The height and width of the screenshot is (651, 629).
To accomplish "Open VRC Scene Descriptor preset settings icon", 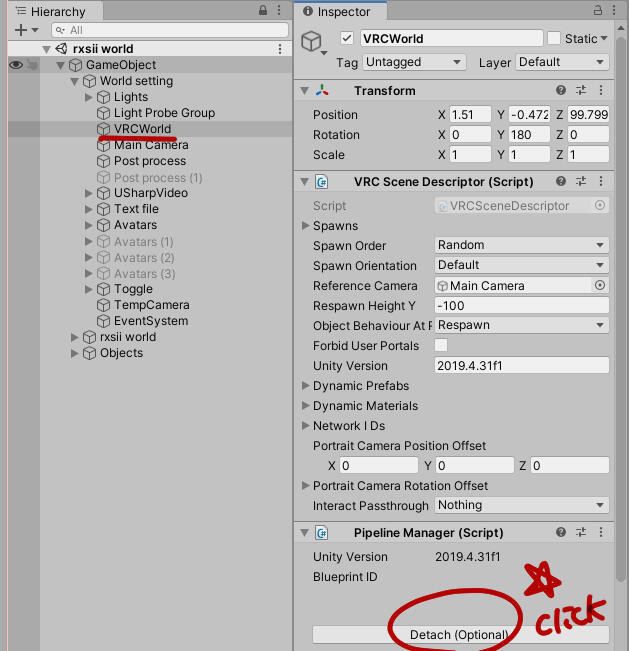I will coord(580,182).
